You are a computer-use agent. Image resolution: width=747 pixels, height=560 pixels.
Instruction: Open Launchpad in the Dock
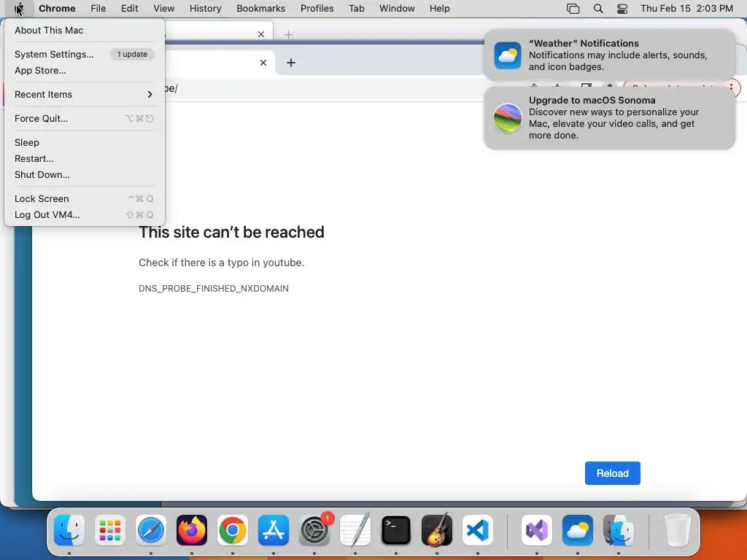coord(110,530)
